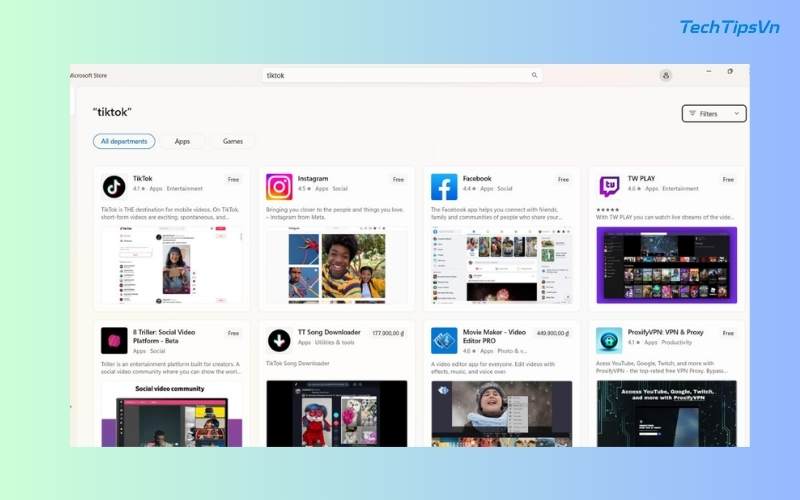Click the "tiktok" results heading

click(112, 112)
